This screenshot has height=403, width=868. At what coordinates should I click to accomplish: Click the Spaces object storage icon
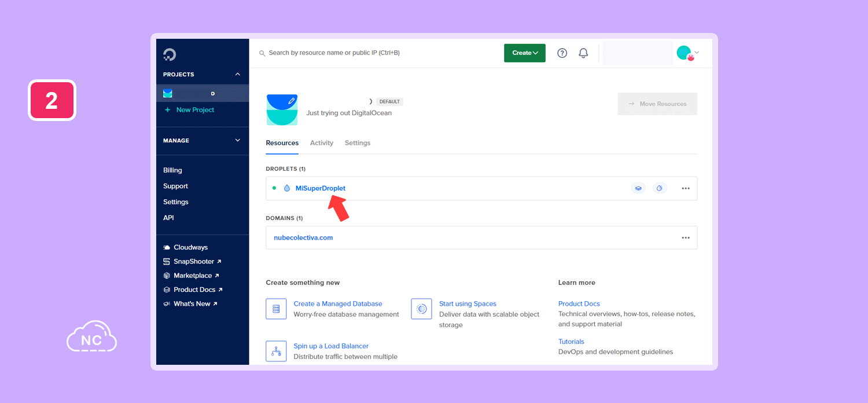point(422,309)
